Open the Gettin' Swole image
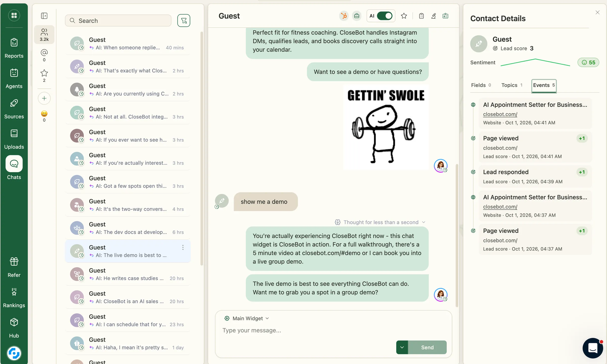Screen dimensions: 607x364 [386, 127]
